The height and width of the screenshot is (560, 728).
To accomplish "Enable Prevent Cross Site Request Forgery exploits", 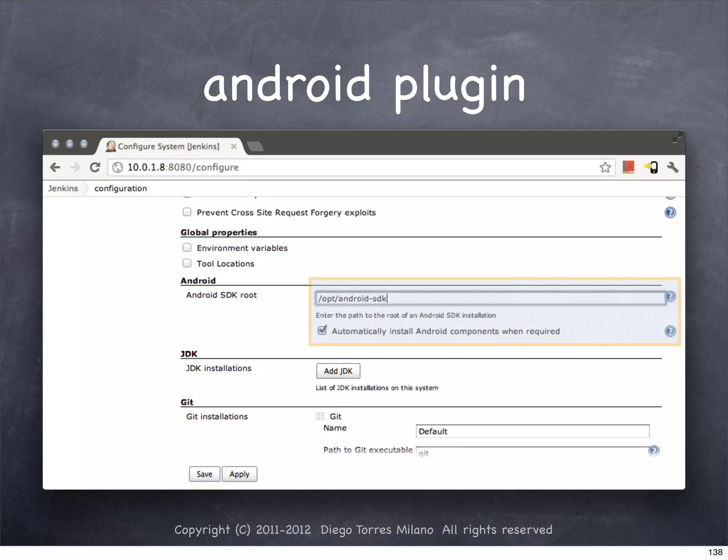I will click(187, 212).
